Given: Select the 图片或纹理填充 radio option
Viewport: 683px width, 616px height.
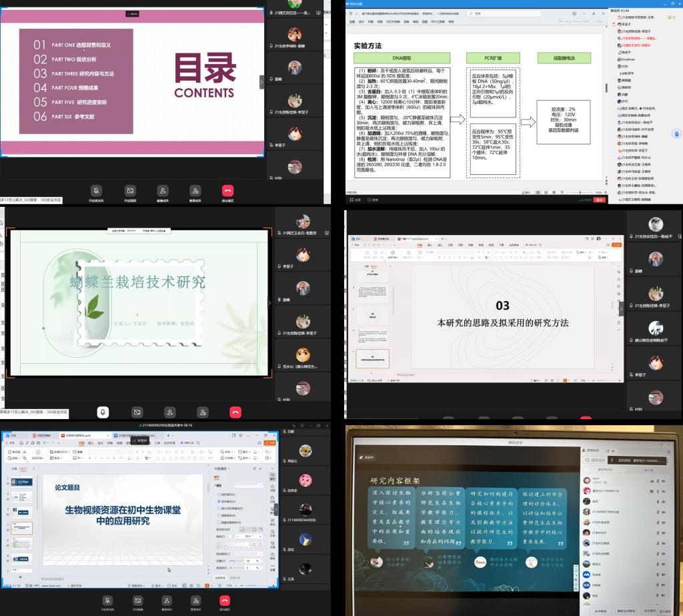Looking at the screenshot, I should (219, 509).
